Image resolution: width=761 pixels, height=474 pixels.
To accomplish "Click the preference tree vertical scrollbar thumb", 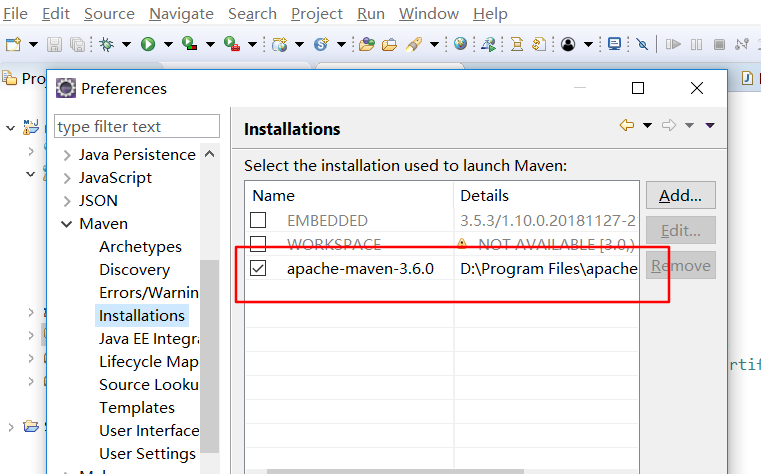I will pos(210,357).
